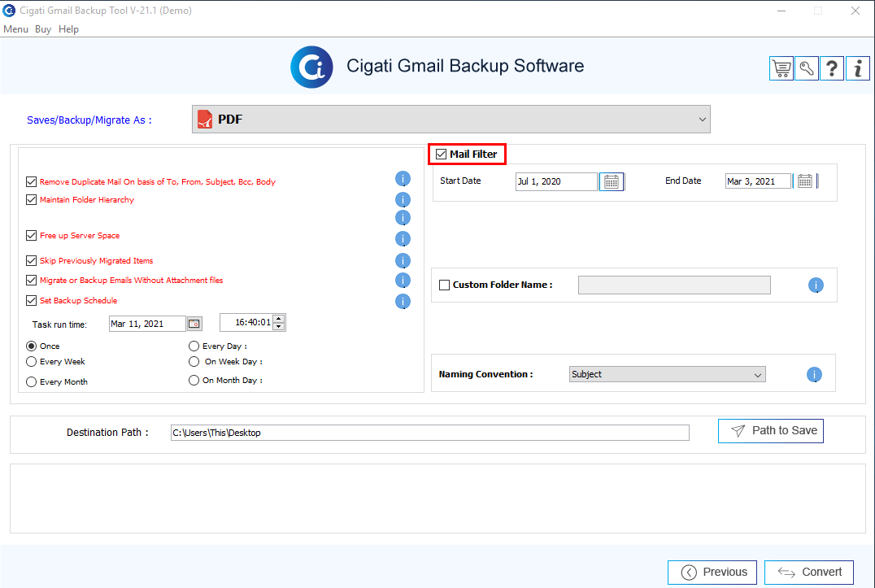Show info for Set Backup Schedule
This screenshot has height=588, width=875.
[x=403, y=301]
